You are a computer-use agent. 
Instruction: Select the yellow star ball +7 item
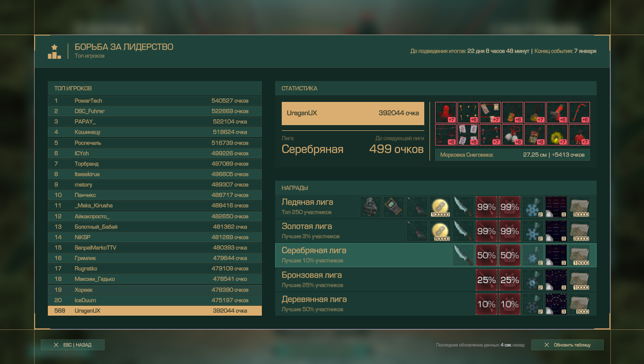pos(557,135)
